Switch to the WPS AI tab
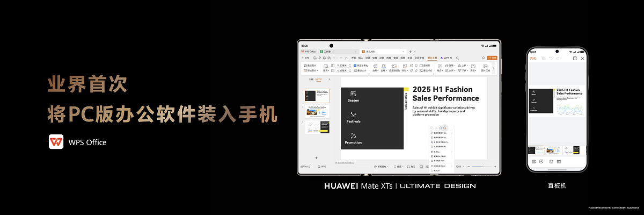The height and width of the screenshot is (215, 644). pyautogui.click(x=447, y=58)
